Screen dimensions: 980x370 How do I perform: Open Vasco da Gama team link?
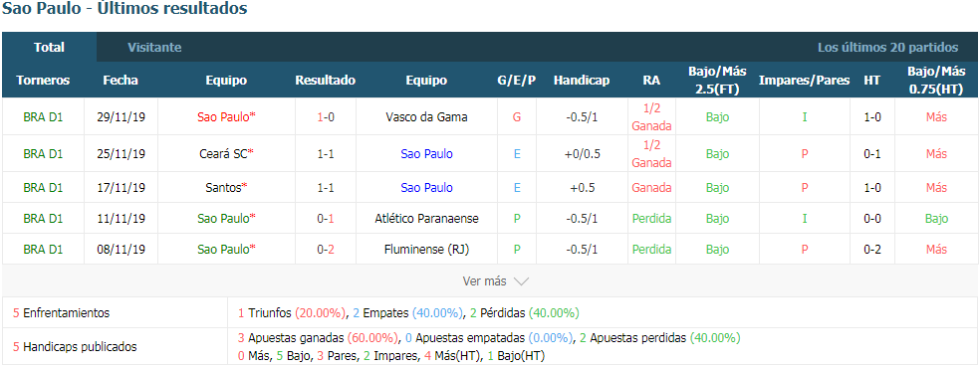426,116
